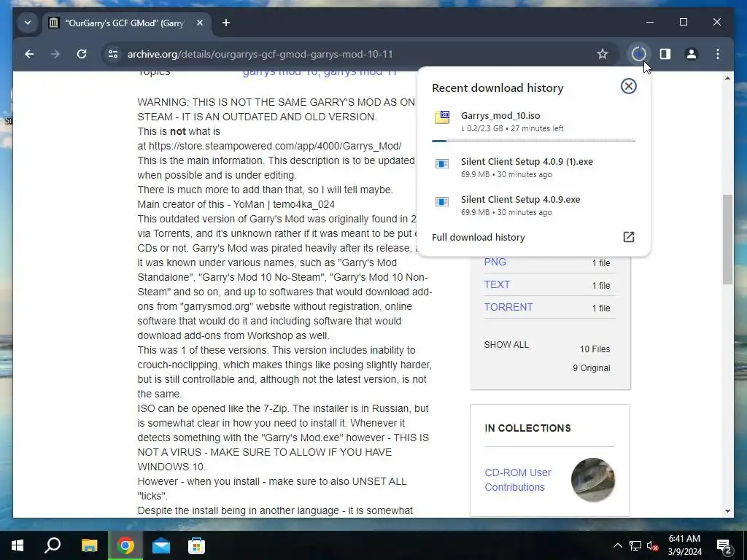
Task: Click the CD-ROM collection thumbnail image
Action: click(593, 480)
